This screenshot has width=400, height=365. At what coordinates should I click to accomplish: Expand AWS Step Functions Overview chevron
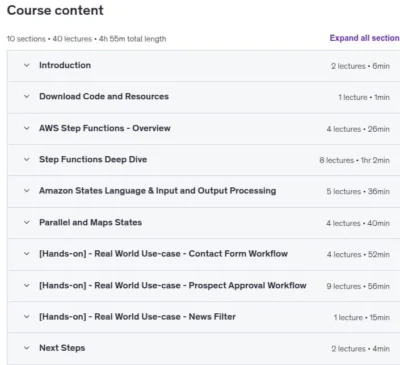(27, 128)
